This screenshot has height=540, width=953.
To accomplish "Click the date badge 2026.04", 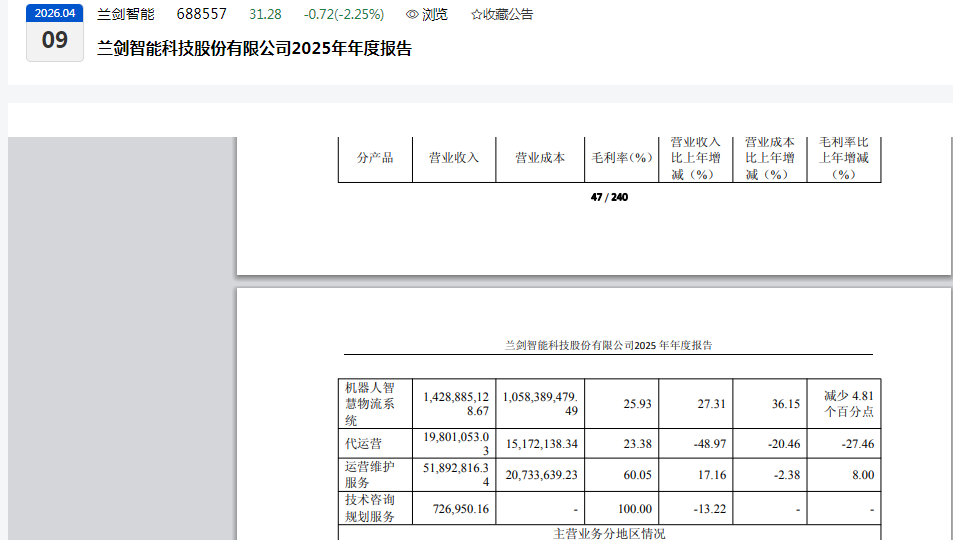I will (x=55, y=13).
